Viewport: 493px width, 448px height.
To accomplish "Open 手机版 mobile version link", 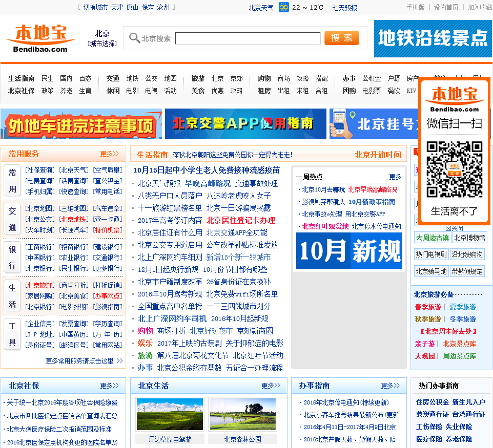I will pyautogui.click(x=415, y=7).
